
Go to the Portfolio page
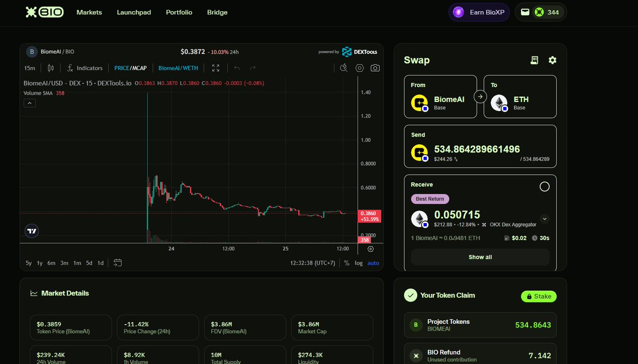pyautogui.click(x=179, y=12)
